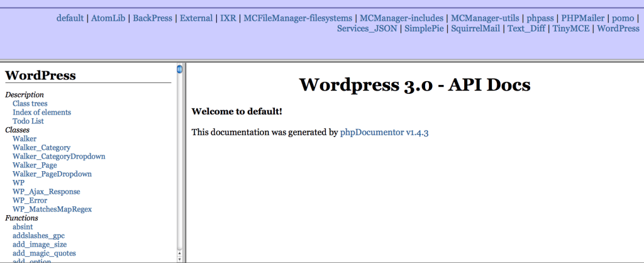Select the pomo package link
This screenshot has width=644, height=263.
pos(623,18)
